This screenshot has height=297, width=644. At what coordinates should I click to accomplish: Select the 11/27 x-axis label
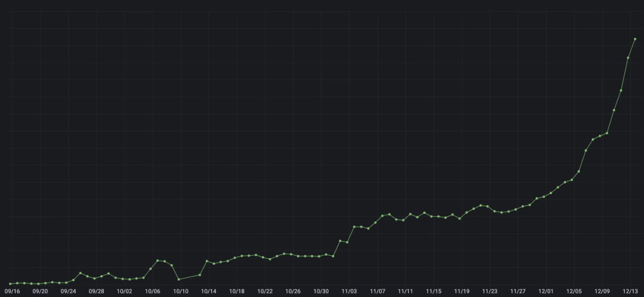pos(518,292)
